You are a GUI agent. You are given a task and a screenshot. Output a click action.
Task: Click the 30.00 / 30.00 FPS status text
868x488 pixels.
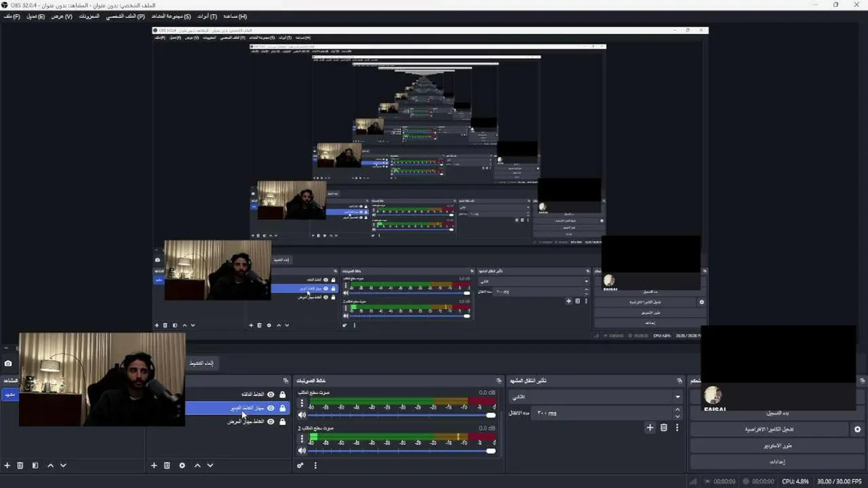click(841, 481)
